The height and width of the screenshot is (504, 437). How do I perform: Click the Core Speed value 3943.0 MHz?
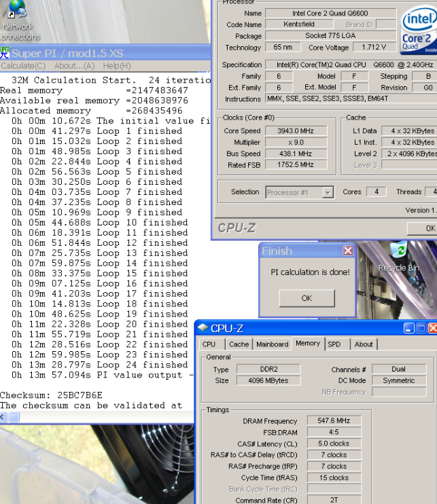[296, 131]
